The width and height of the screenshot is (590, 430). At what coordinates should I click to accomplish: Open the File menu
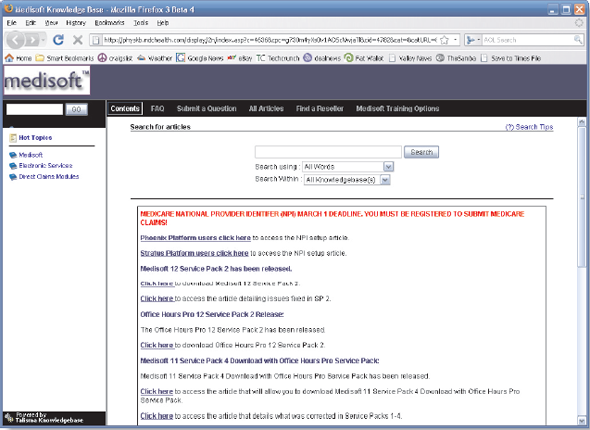12,23
